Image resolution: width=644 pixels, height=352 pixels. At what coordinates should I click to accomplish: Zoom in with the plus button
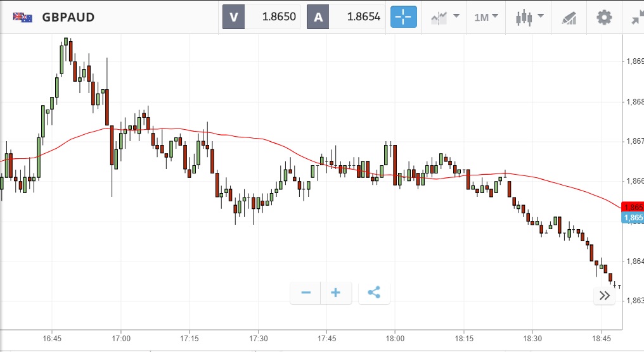tap(336, 292)
